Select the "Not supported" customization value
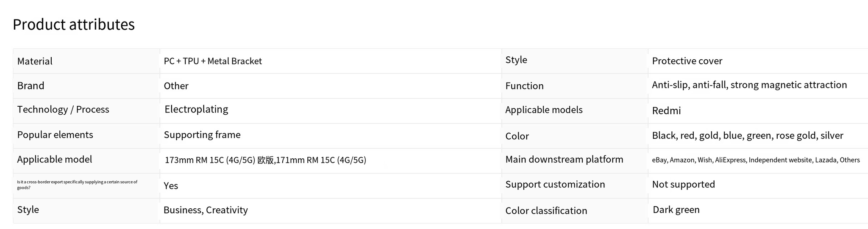868x229 pixels. (683, 185)
